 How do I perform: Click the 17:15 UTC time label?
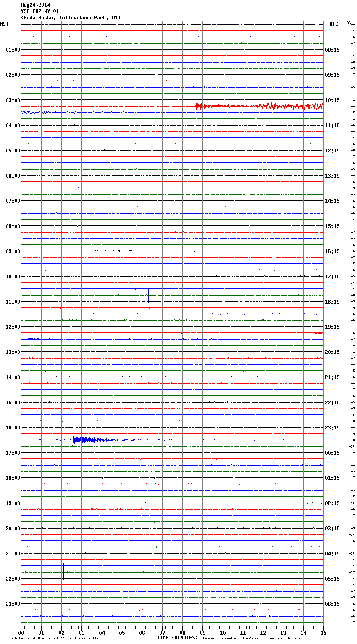[x=332, y=276]
